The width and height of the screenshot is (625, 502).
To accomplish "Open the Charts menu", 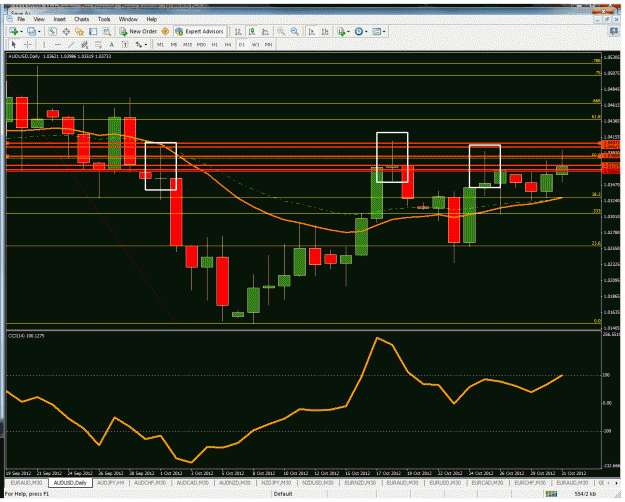I will click(x=81, y=19).
